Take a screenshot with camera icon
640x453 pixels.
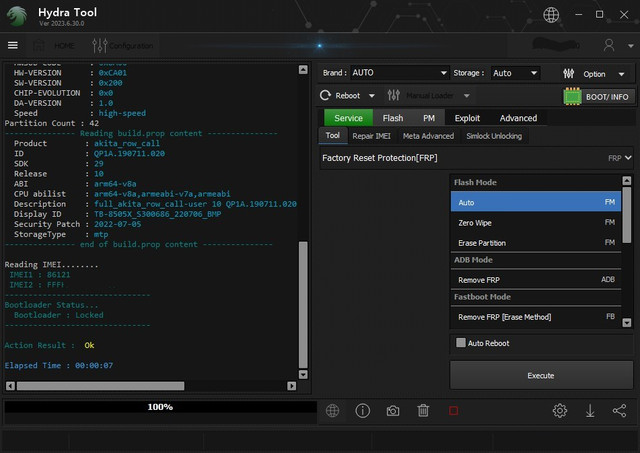click(x=393, y=410)
